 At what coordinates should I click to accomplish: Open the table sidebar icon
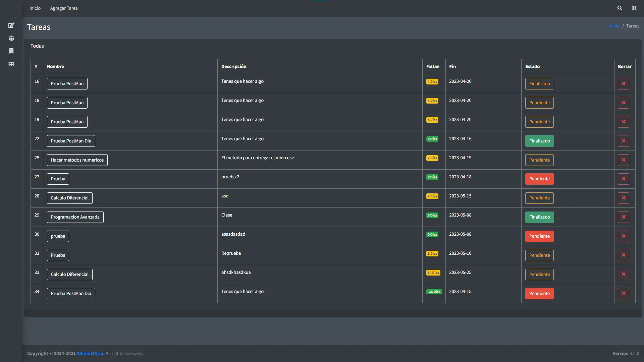[x=11, y=64]
